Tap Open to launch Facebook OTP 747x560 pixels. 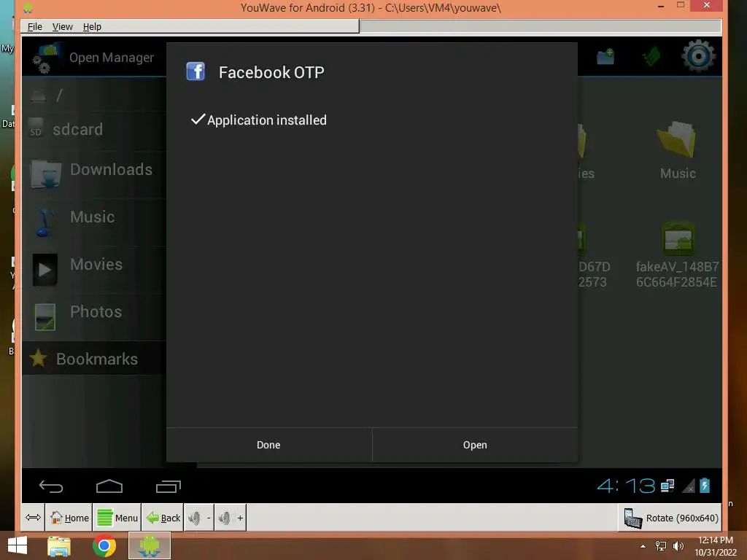[x=475, y=445]
